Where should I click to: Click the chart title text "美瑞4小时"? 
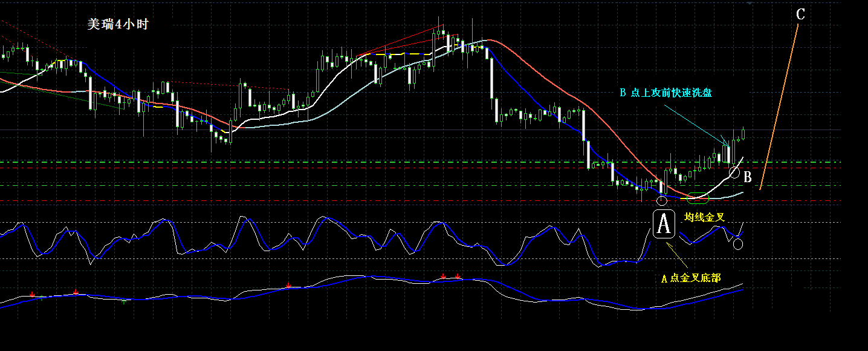click(x=118, y=25)
